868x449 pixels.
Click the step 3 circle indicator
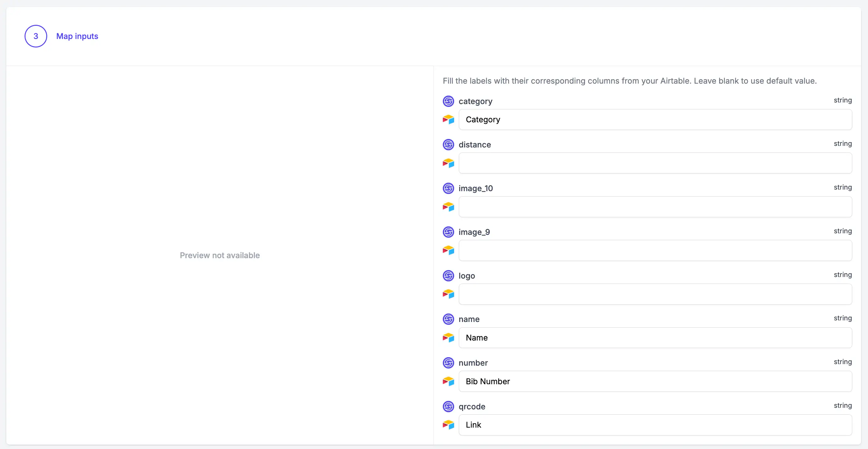pyautogui.click(x=36, y=36)
